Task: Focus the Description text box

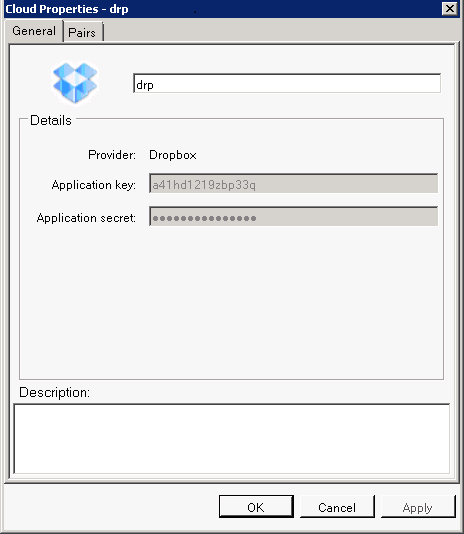Action: 232,438
